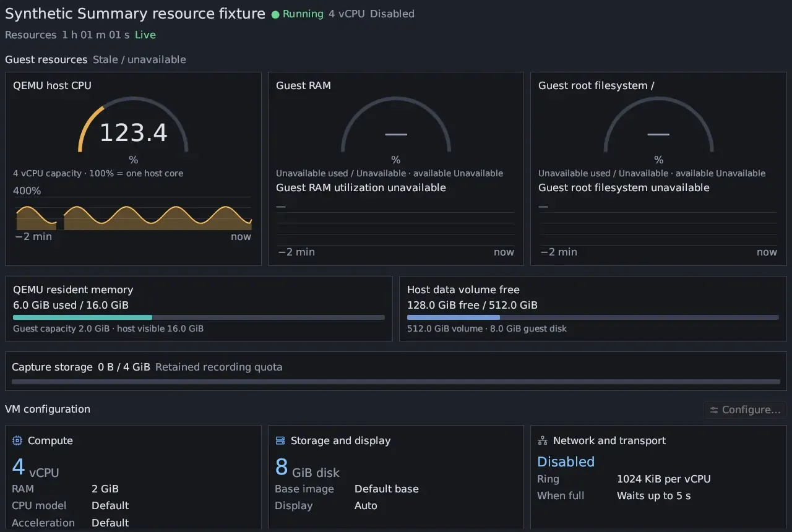Click "Guest root filesystem unavailable" message
The width and height of the screenshot is (792, 532).
[x=624, y=187]
